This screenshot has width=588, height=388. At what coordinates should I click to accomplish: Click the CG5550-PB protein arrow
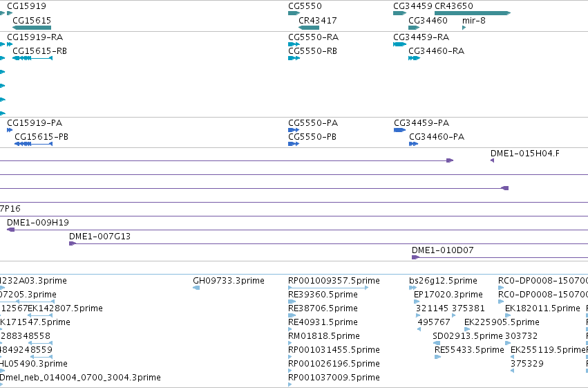294,144
